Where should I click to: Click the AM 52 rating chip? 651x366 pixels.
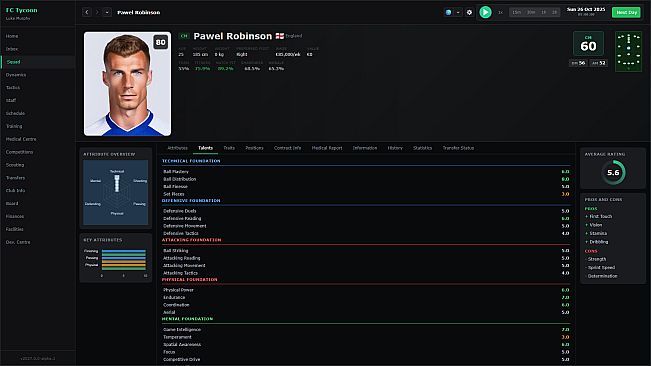[599, 63]
